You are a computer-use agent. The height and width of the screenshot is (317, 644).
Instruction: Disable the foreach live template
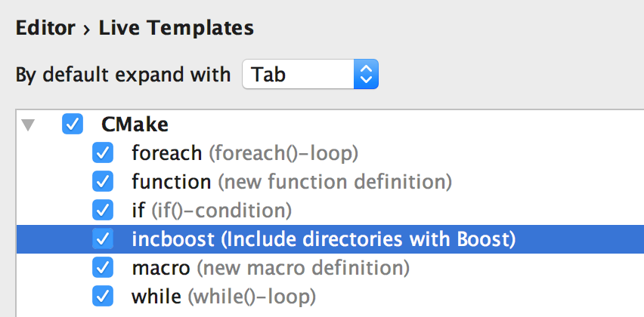point(102,153)
